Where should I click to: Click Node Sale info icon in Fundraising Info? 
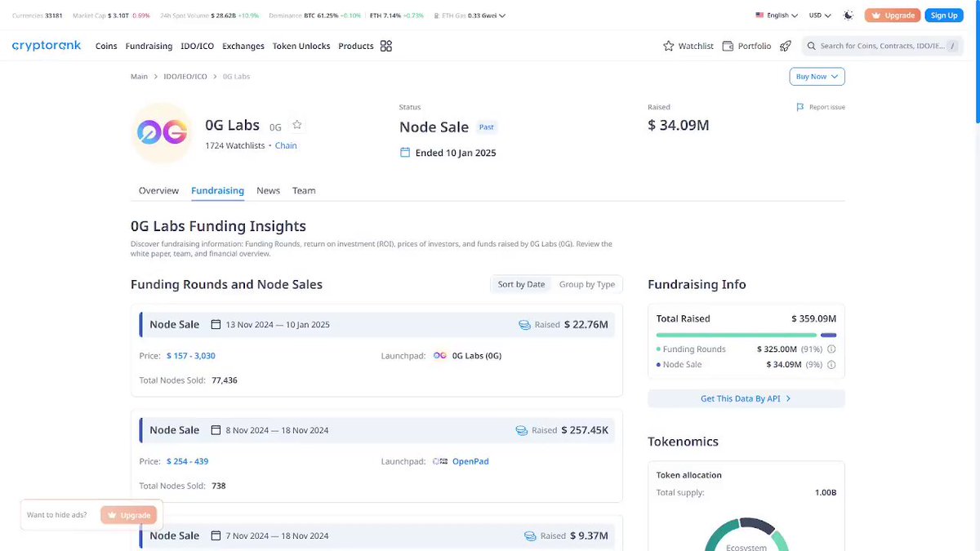click(831, 365)
